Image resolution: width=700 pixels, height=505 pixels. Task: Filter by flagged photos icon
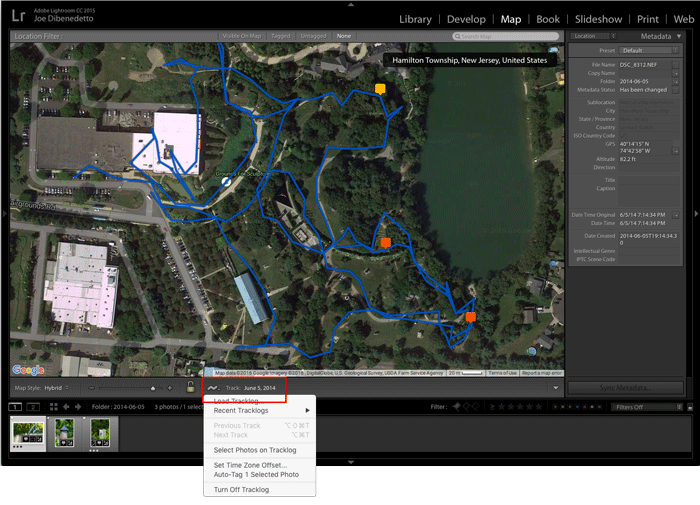457,407
